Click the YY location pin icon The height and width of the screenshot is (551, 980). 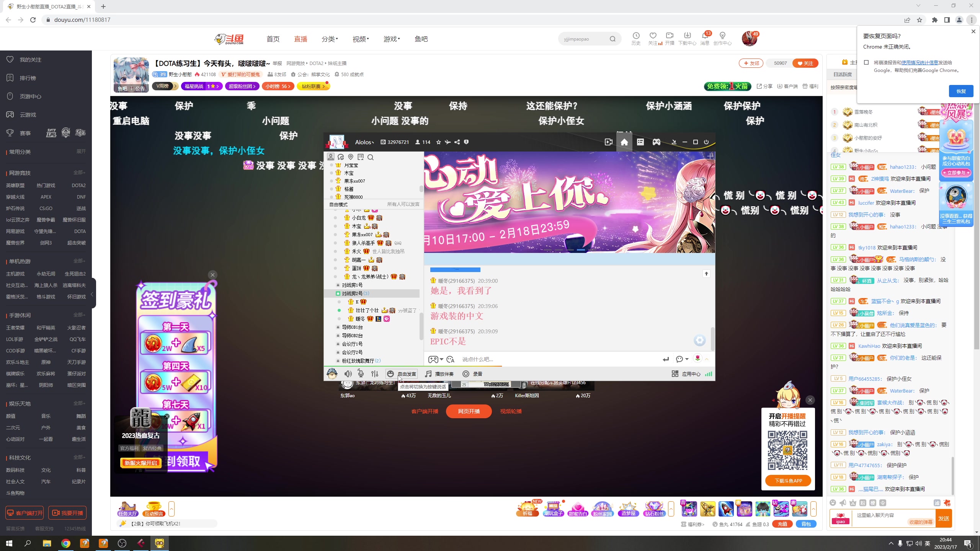pos(350,157)
